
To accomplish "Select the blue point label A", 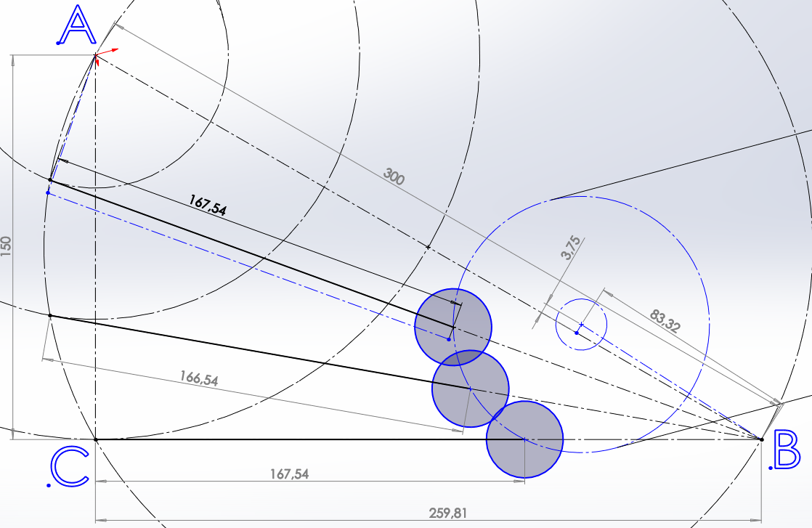I will pyautogui.click(x=76, y=25).
